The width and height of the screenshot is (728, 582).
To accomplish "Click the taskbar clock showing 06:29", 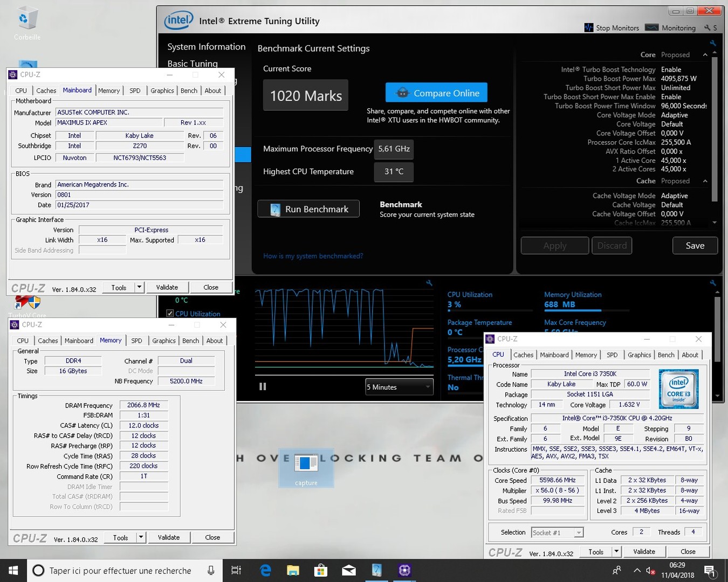I will pos(677,570).
